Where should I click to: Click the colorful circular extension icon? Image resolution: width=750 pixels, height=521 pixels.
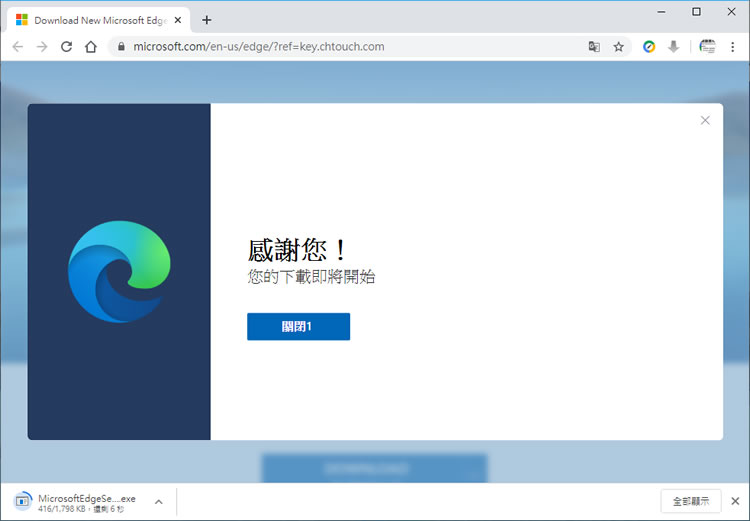(x=649, y=46)
